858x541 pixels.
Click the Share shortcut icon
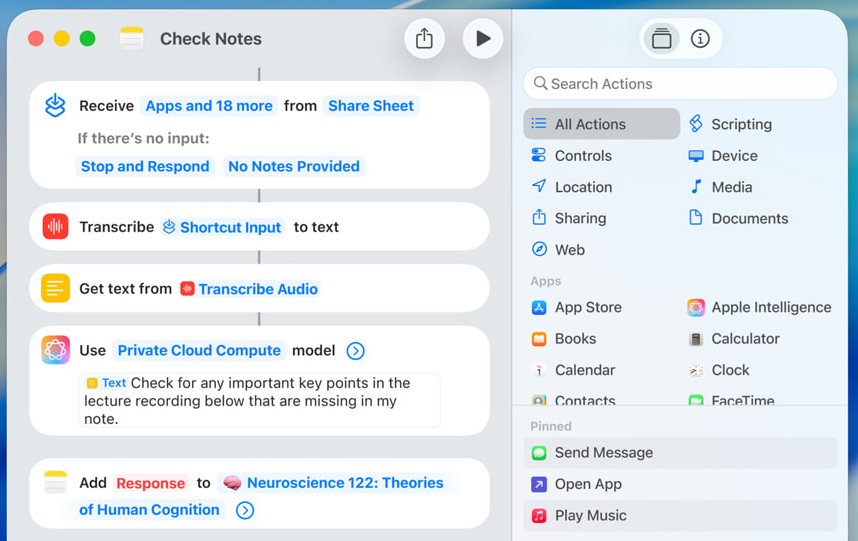(x=424, y=39)
